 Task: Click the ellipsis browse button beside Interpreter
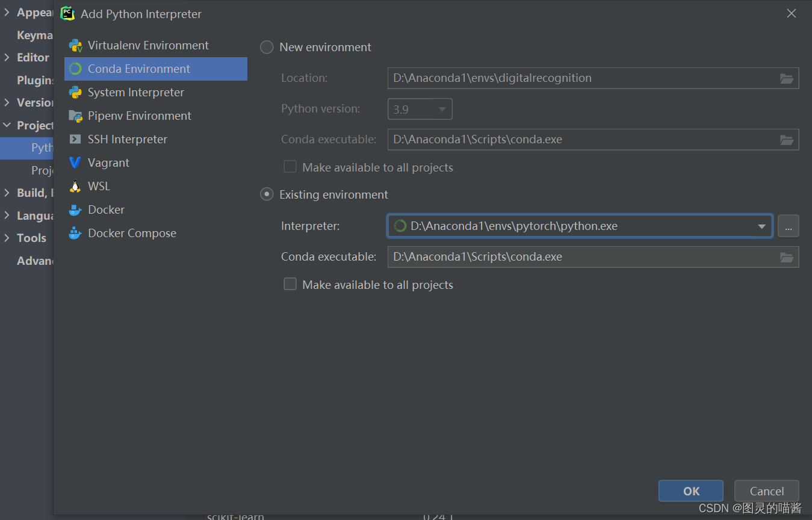[789, 226]
